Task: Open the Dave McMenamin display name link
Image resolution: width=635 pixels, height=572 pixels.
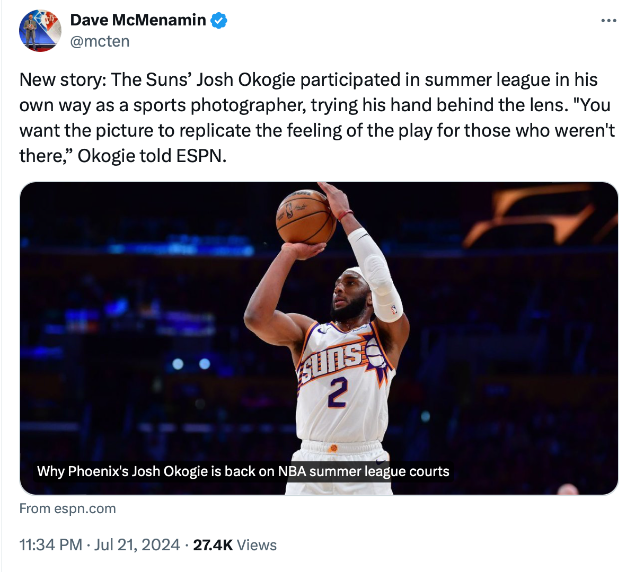Action: click(137, 20)
